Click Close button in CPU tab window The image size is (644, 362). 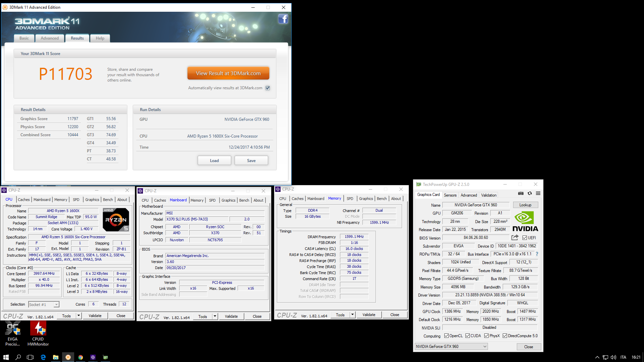coord(121,316)
